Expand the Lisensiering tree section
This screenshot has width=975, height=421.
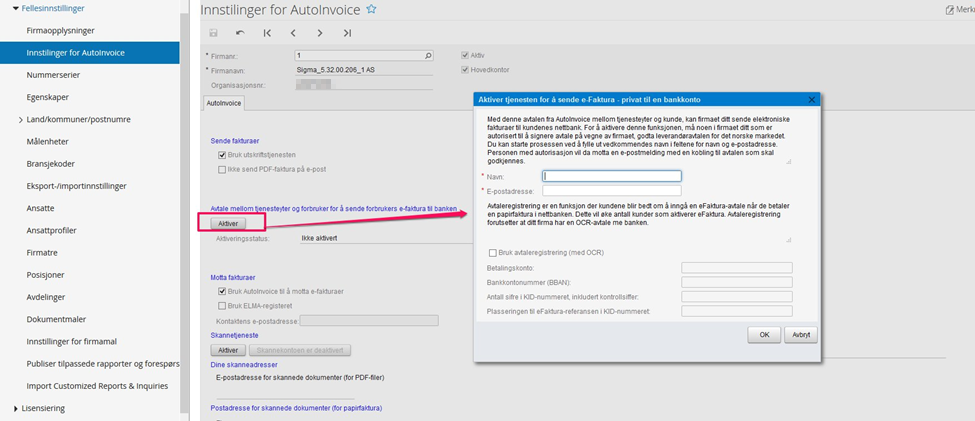[x=15, y=409]
